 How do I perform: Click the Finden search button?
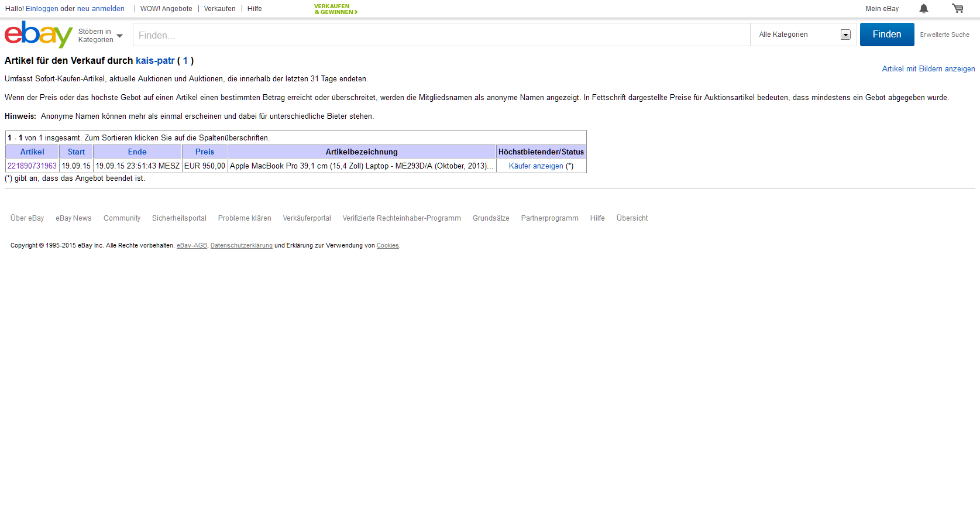coord(886,35)
